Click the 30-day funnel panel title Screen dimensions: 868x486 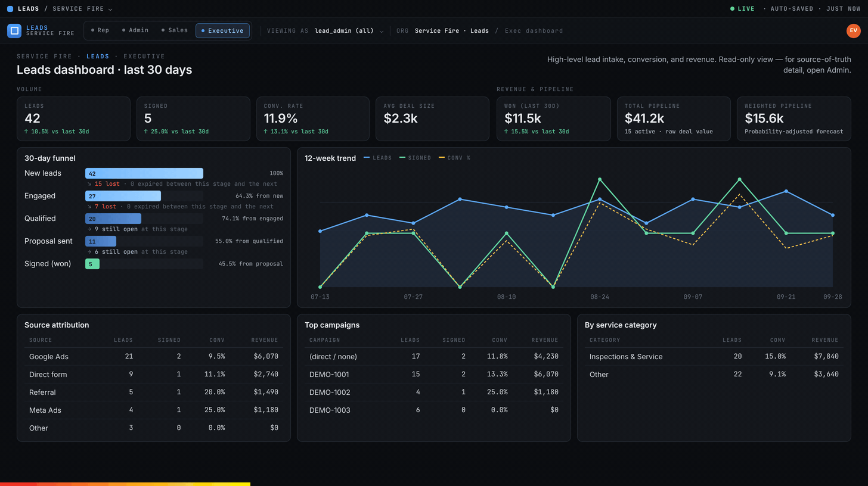click(x=50, y=158)
